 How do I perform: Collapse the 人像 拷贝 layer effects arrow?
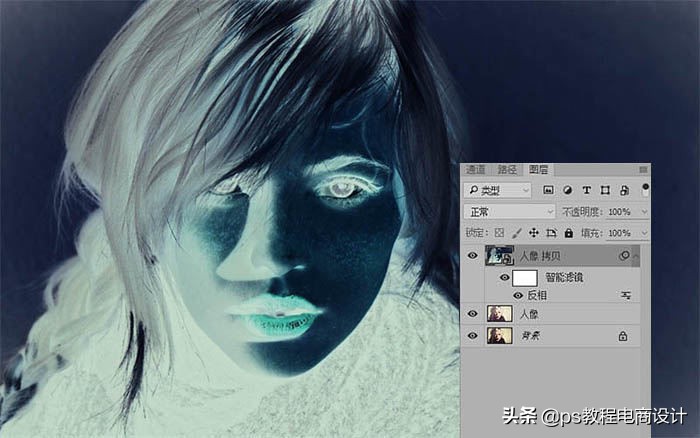click(x=636, y=256)
